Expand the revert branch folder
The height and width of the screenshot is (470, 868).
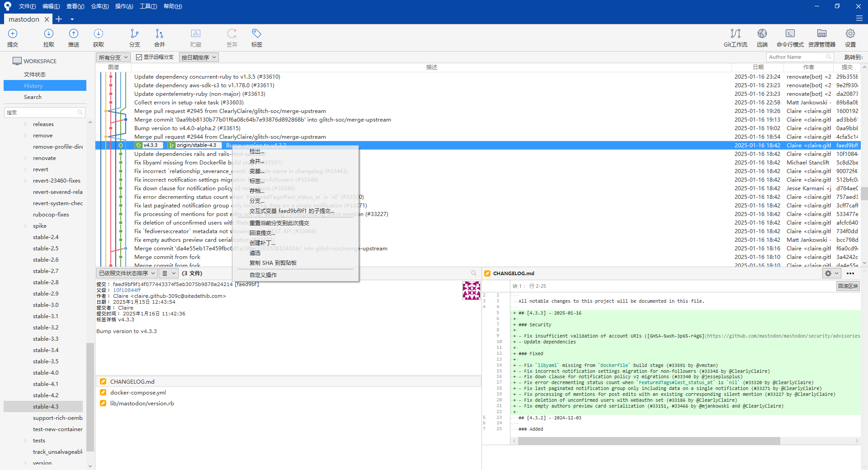click(x=25, y=169)
